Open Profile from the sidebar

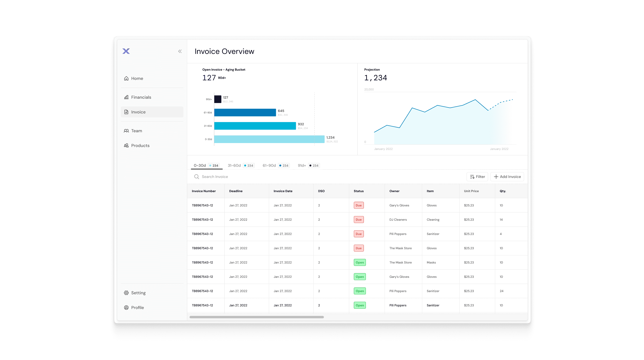(x=152, y=307)
